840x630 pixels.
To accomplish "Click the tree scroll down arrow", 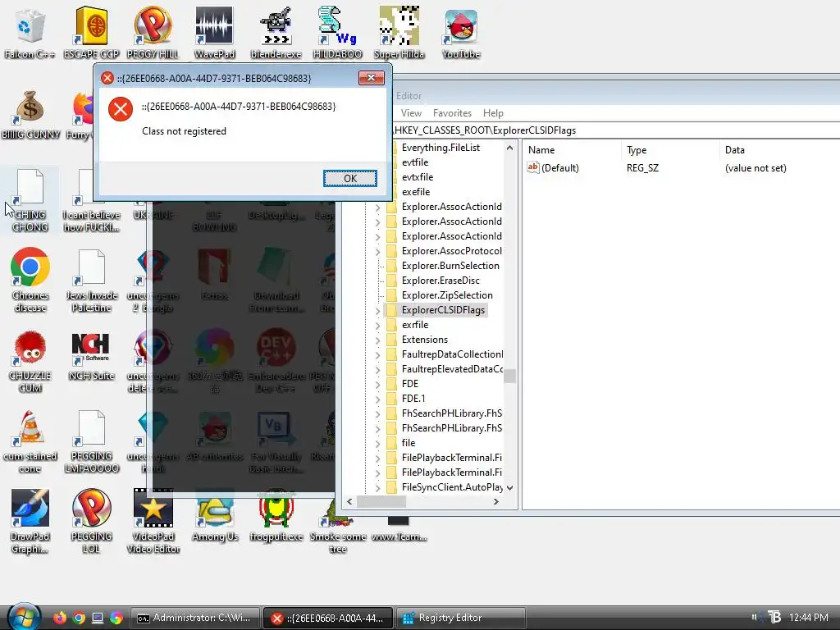I will point(509,487).
